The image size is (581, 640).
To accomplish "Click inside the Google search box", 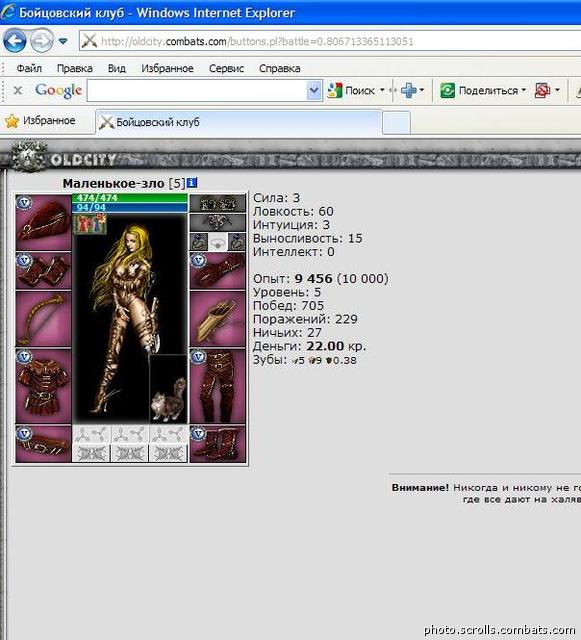I will 197,90.
